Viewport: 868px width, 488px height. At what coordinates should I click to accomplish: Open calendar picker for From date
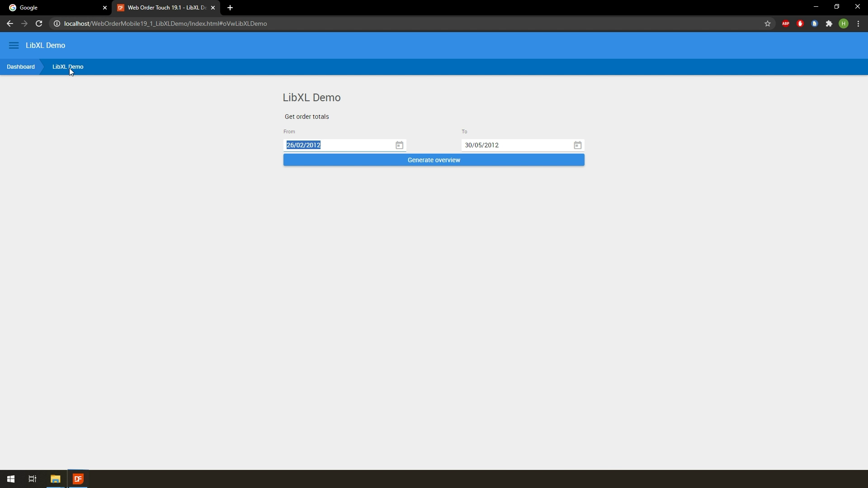tap(399, 145)
